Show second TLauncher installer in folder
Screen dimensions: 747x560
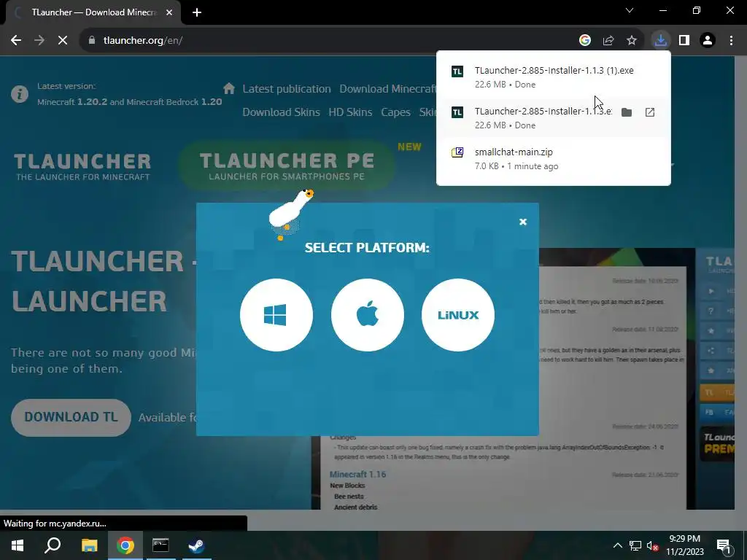(627, 112)
